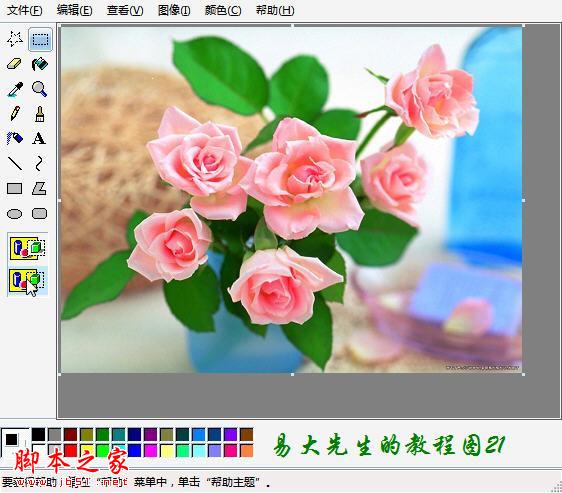Choose the straight Line tool

pyautogui.click(x=15, y=163)
